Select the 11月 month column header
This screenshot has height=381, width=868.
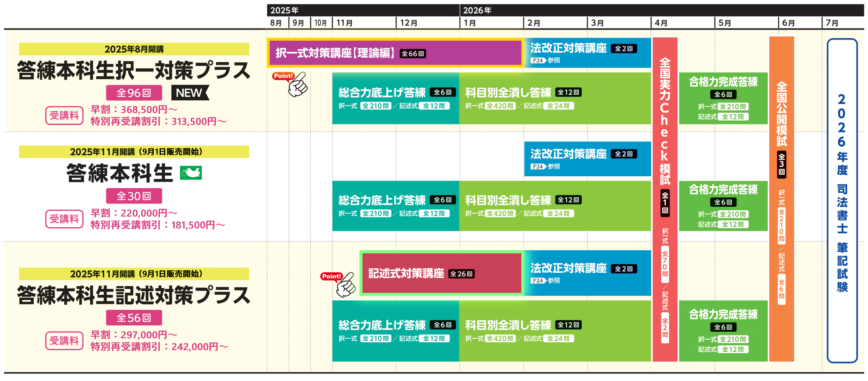344,23
